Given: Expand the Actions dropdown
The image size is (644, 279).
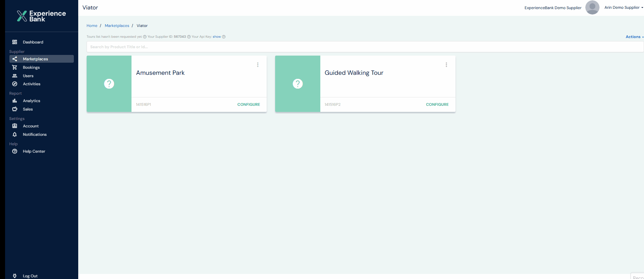Looking at the screenshot, I should pos(634,37).
